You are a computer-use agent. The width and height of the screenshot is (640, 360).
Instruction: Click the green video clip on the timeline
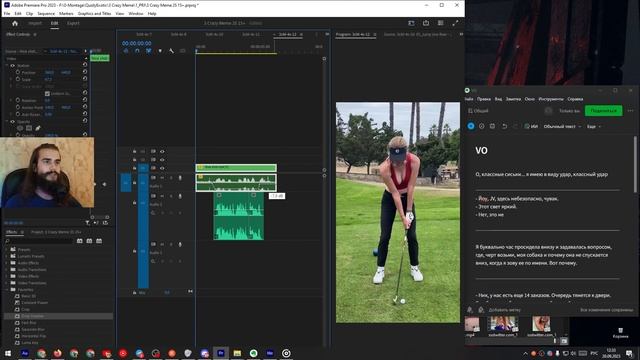[x=236, y=167]
